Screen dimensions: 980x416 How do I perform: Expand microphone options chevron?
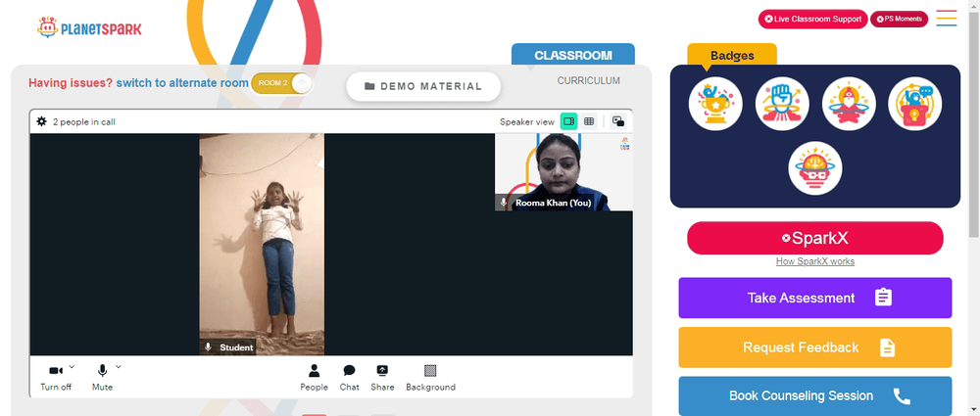119,367
